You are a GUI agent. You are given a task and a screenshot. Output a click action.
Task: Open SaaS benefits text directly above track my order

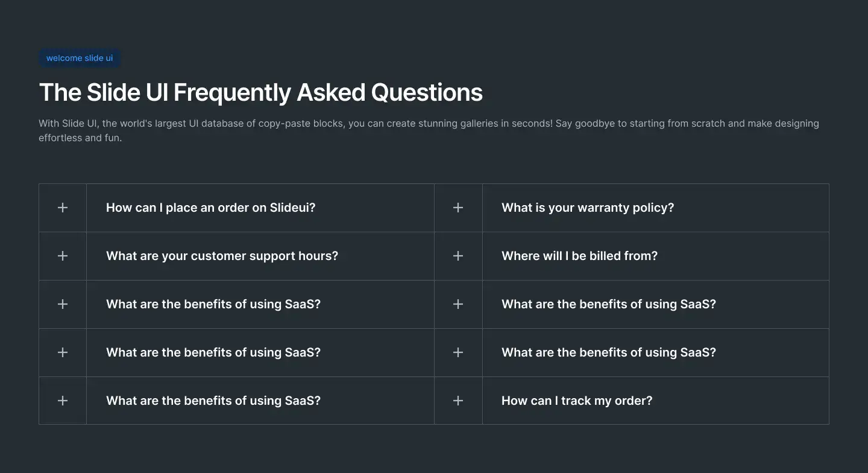tap(609, 352)
